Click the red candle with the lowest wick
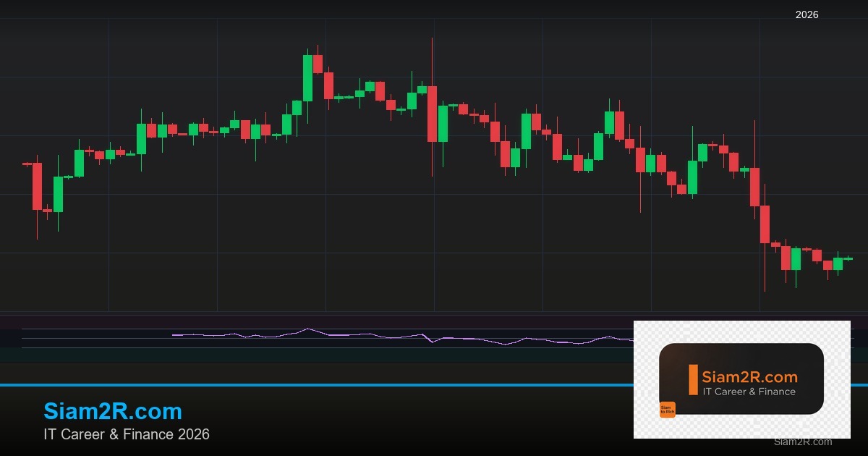 tap(765, 224)
